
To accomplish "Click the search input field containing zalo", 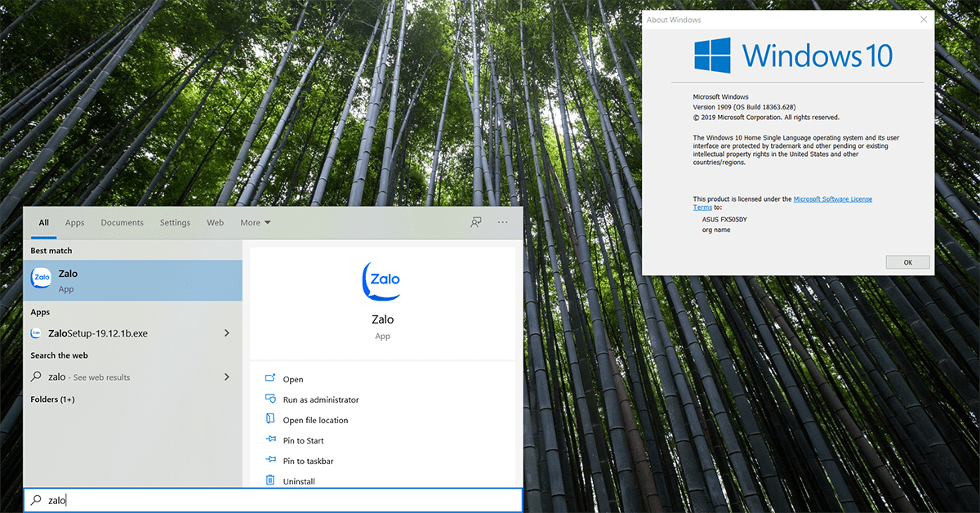I will tap(273, 500).
